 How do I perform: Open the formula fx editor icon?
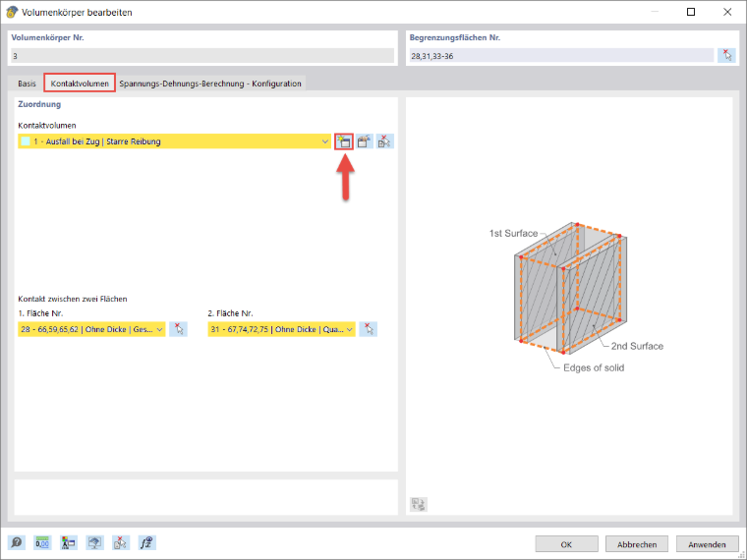(x=147, y=542)
